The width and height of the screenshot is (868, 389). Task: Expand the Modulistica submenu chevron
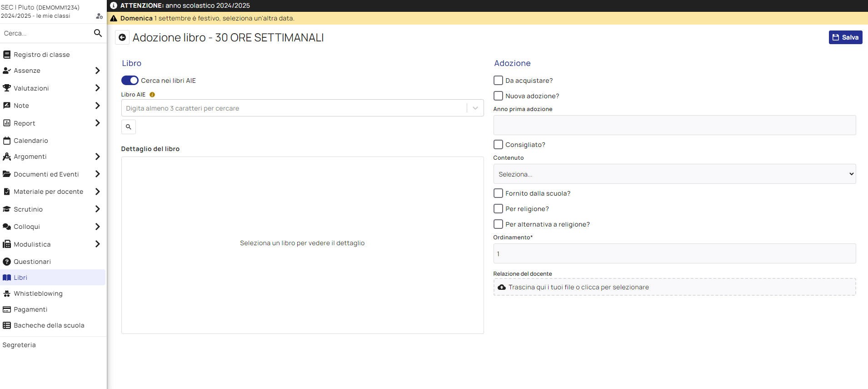(x=97, y=244)
